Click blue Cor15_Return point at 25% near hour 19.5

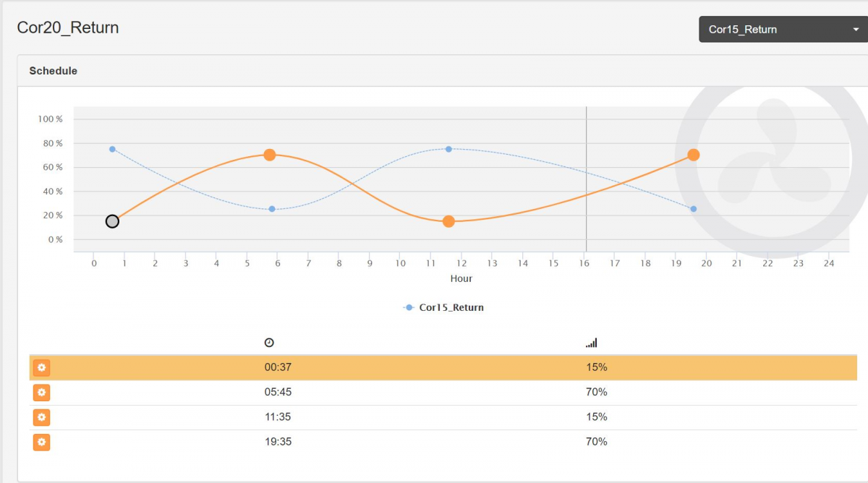coord(693,209)
